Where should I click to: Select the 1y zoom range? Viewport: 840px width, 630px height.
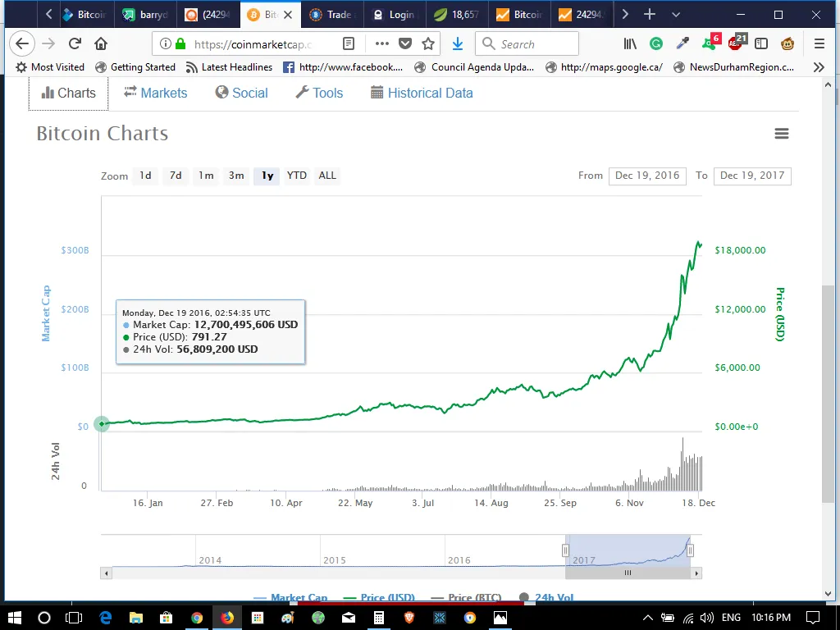(267, 176)
